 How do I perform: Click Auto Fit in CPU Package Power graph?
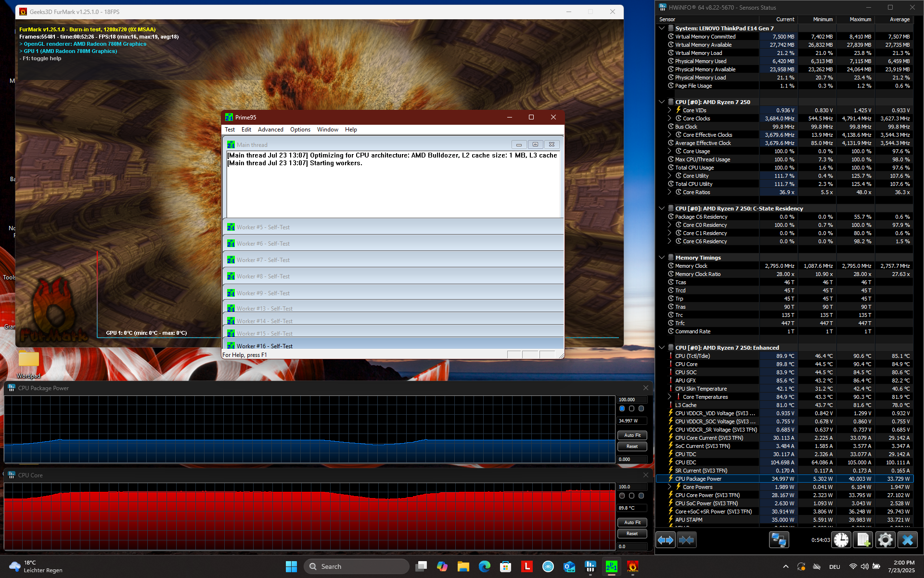(632, 435)
